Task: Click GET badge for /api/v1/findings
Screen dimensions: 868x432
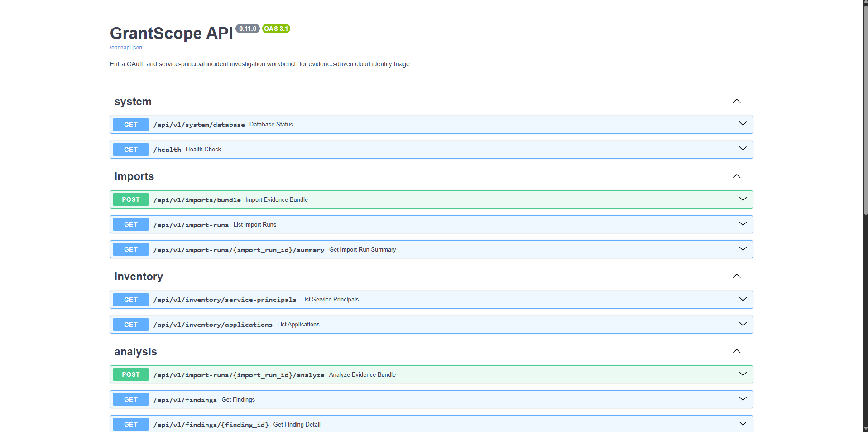Action: (131, 399)
